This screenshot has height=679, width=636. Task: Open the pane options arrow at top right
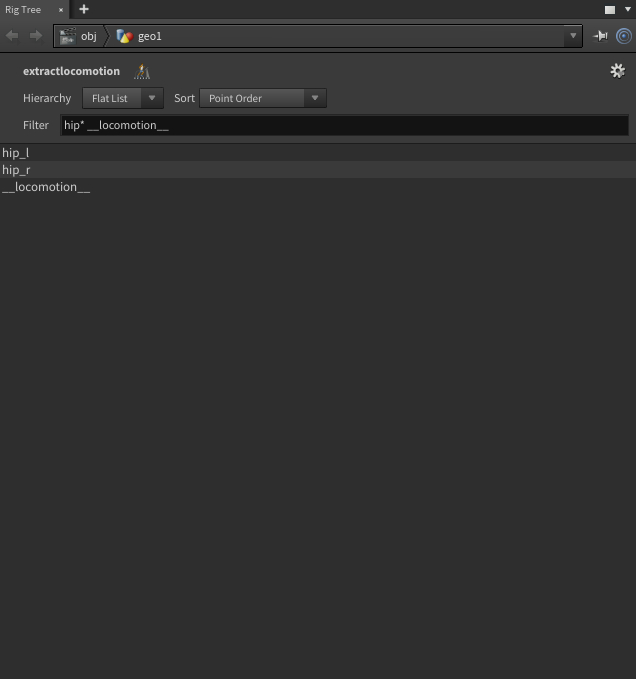click(627, 10)
